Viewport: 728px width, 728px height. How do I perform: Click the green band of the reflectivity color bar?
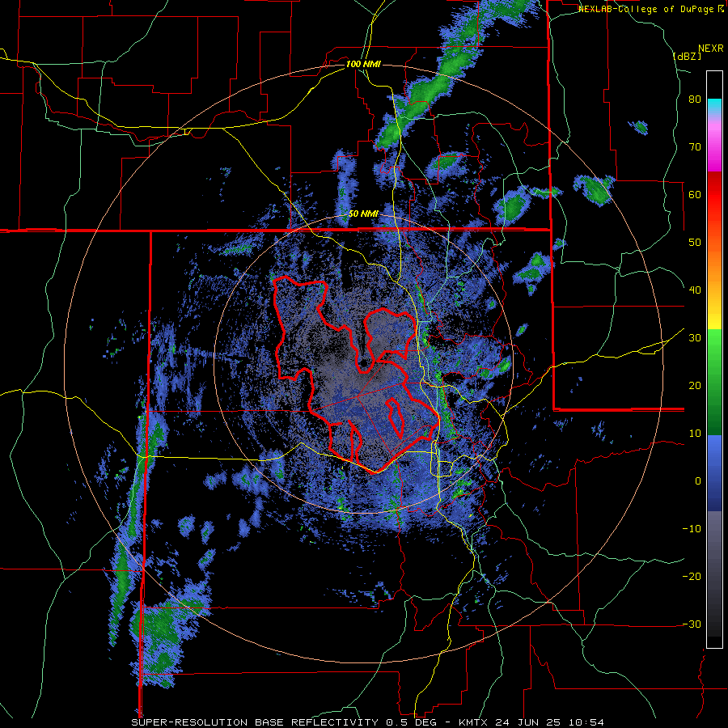pyautogui.click(x=714, y=382)
